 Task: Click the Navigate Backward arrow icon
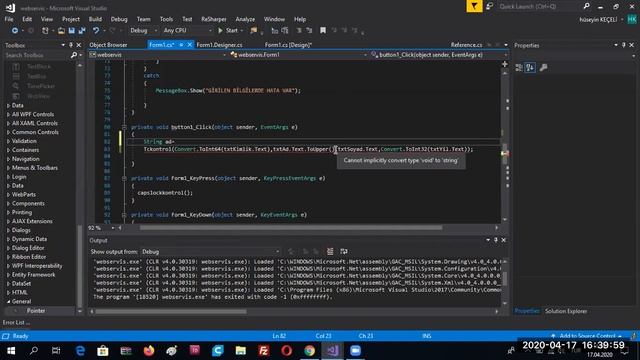pos(15,31)
